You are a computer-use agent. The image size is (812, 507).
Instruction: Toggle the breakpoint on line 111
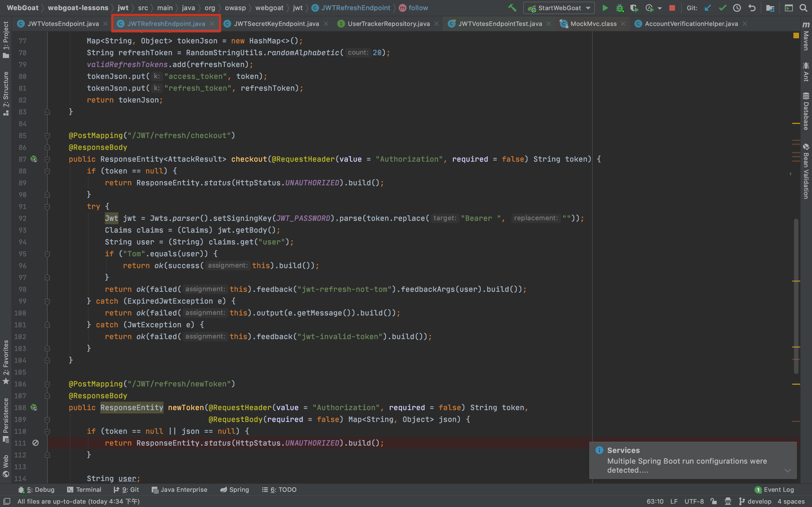click(35, 443)
